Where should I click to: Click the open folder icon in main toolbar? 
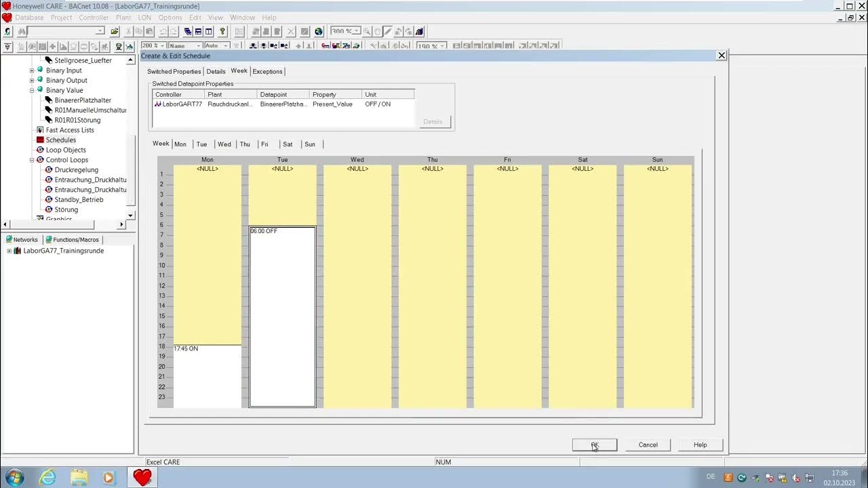pos(115,31)
